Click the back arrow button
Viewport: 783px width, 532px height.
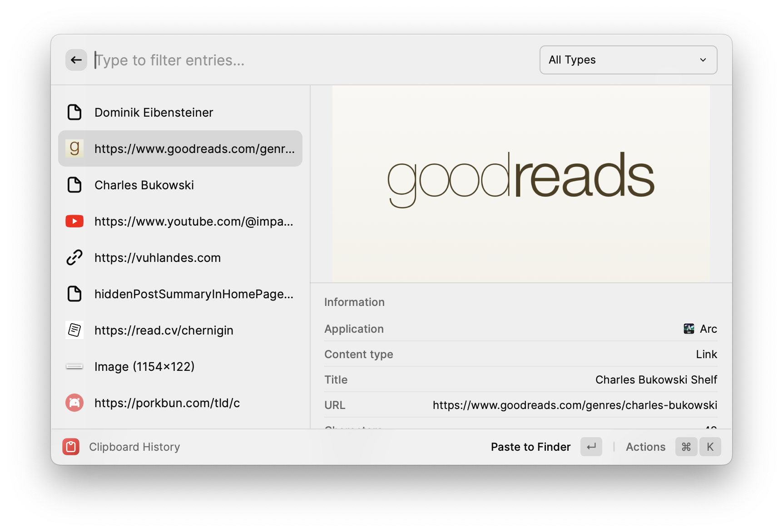pos(76,60)
